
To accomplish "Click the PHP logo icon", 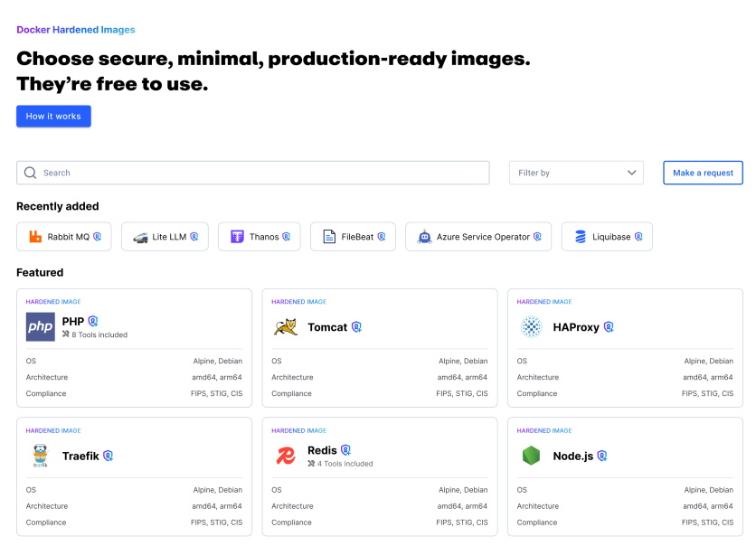I will click(x=40, y=327).
